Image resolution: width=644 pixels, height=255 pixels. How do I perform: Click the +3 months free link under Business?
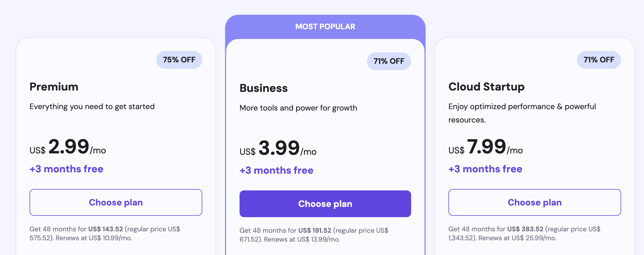pos(276,170)
